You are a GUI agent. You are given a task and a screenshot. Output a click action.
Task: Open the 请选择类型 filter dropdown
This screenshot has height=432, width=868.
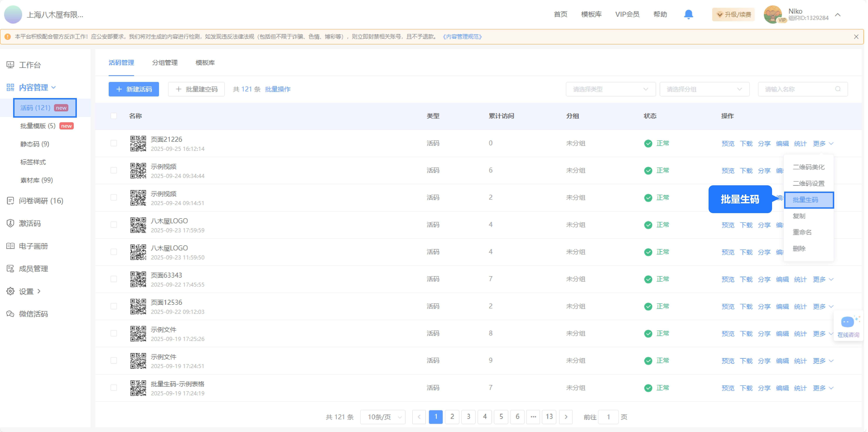pos(611,89)
